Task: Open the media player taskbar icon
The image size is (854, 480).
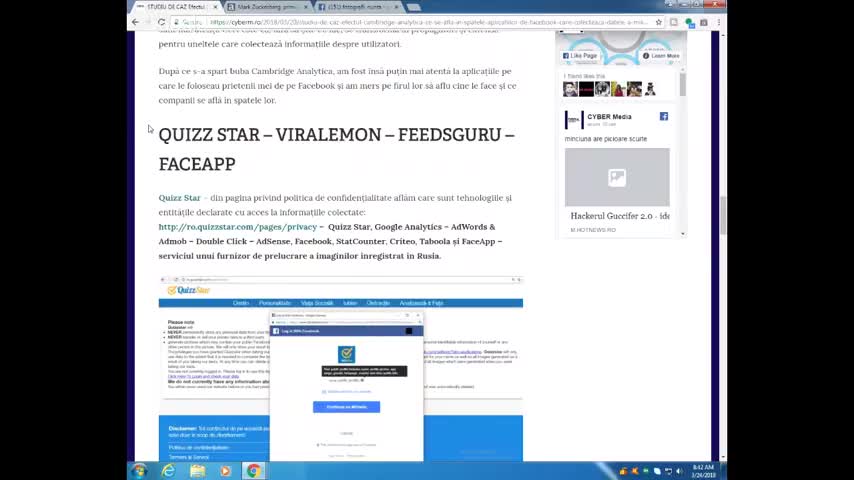Action: 225,471
